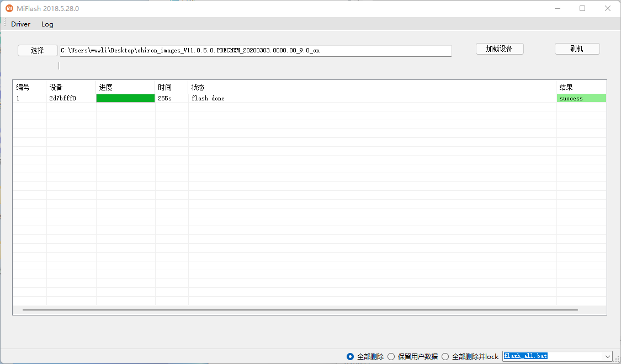Click the 结果 column header
Image resolution: width=621 pixels, height=364 pixels.
581,87
